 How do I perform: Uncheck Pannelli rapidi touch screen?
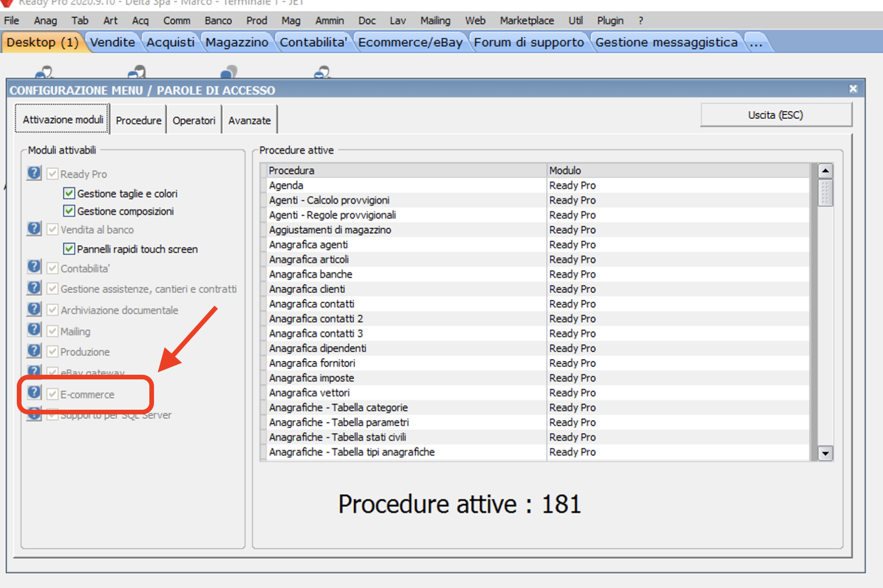pos(69,249)
